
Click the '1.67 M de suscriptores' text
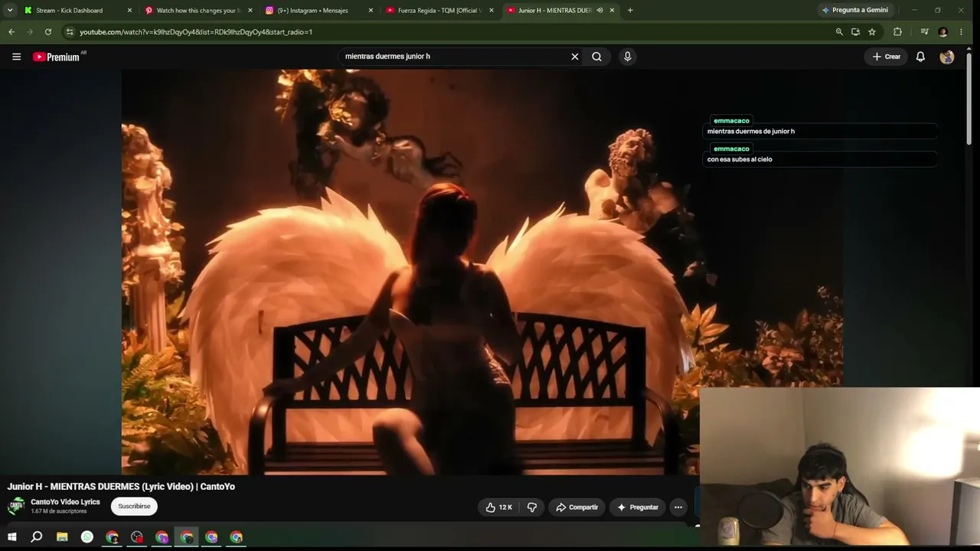(59, 511)
